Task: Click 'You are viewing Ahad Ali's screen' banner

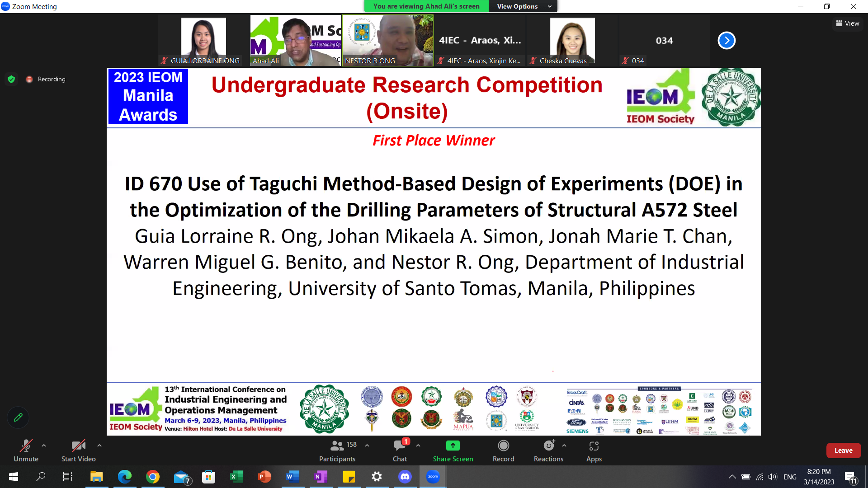Action: [426, 6]
